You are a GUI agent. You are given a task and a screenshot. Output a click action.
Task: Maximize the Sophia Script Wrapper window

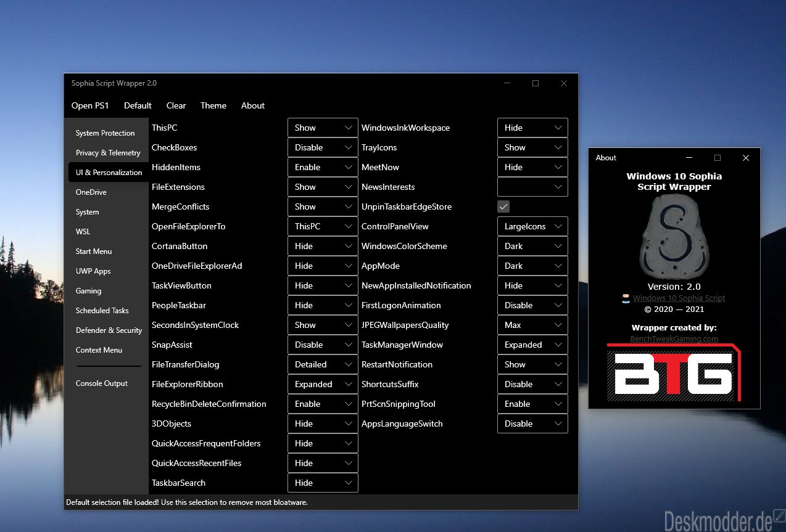(x=536, y=83)
